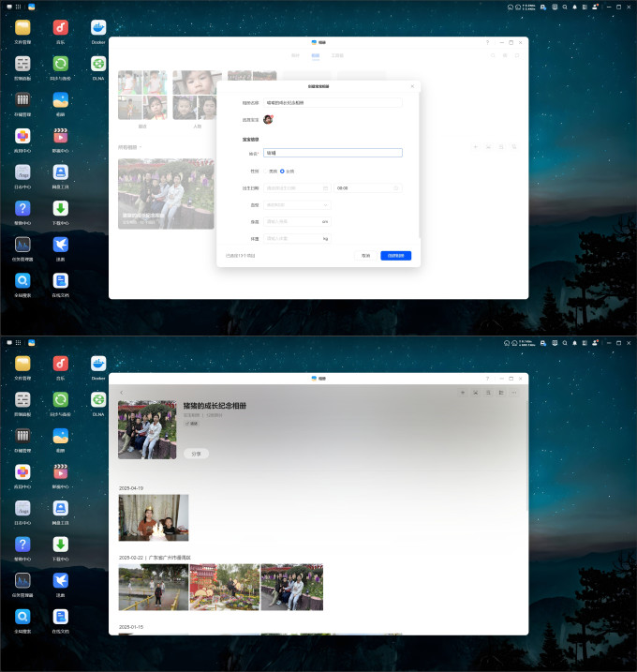Click the album name input field
The image size is (637, 672).
(333, 103)
